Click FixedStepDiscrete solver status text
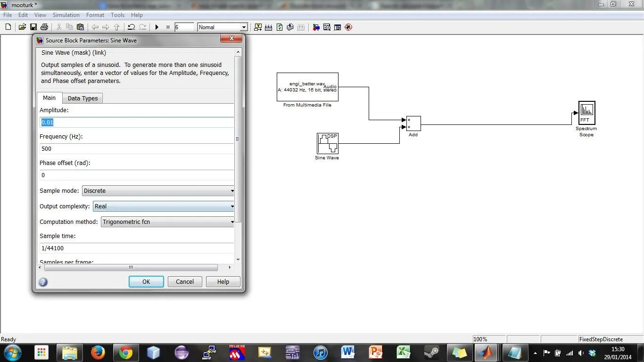644x362 pixels. pos(601,339)
